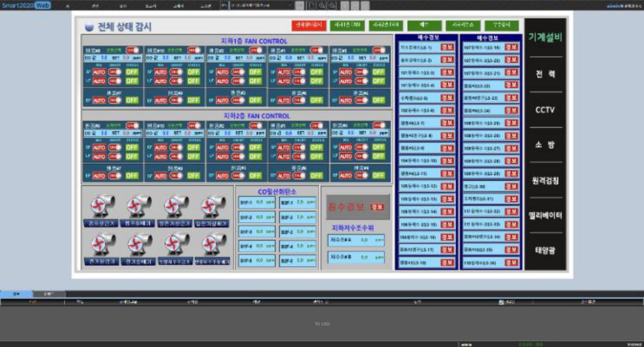Viewport: 644px width, 347px height.
Task: Open the 전력 sidebar menu
Action: (x=545, y=74)
